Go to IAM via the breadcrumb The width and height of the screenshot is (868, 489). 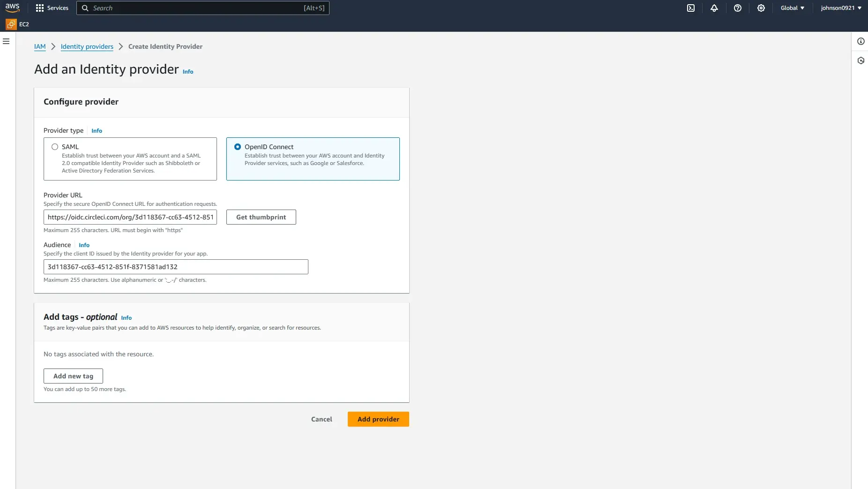pyautogui.click(x=40, y=46)
